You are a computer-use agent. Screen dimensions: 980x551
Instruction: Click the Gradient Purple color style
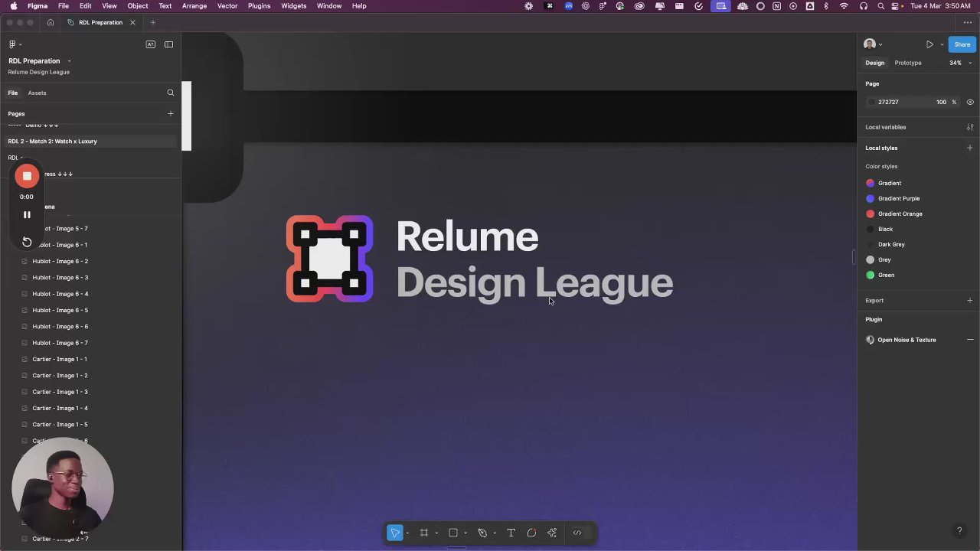point(899,198)
